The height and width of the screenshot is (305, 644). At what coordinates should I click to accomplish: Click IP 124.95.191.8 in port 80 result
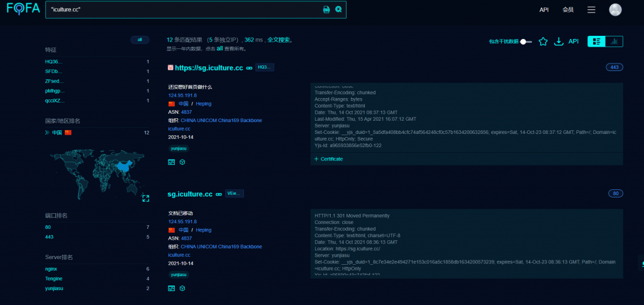(x=182, y=221)
